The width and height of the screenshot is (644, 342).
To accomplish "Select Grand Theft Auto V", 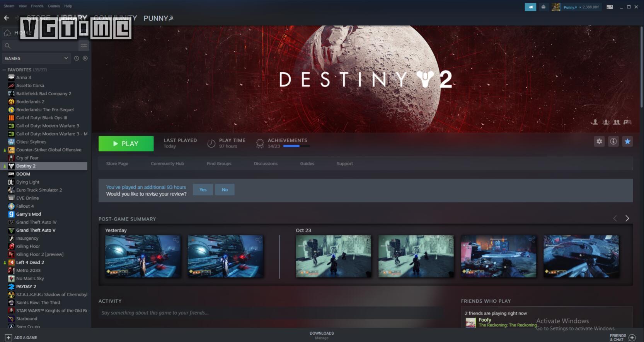I will click(36, 230).
